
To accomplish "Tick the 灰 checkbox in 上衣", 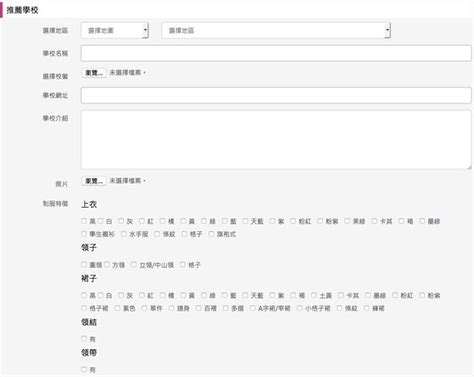I will pyautogui.click(x=121, y=221).
